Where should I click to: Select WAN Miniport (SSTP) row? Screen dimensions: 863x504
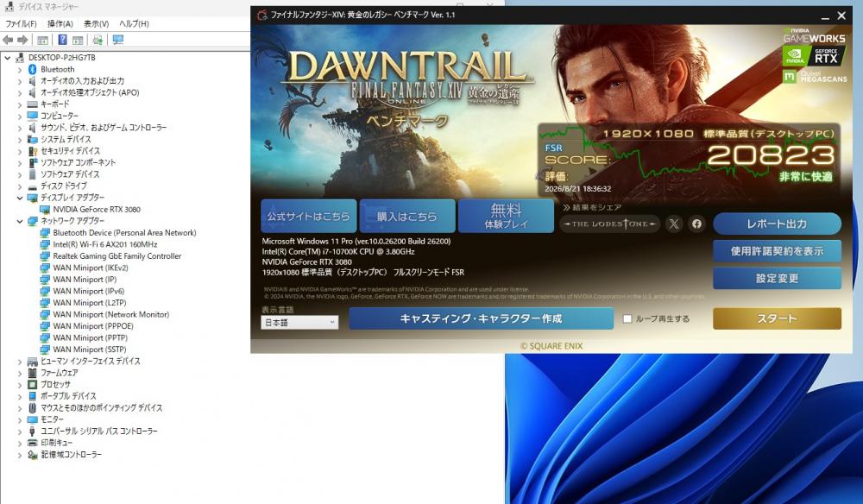click(x=84, y=350)
